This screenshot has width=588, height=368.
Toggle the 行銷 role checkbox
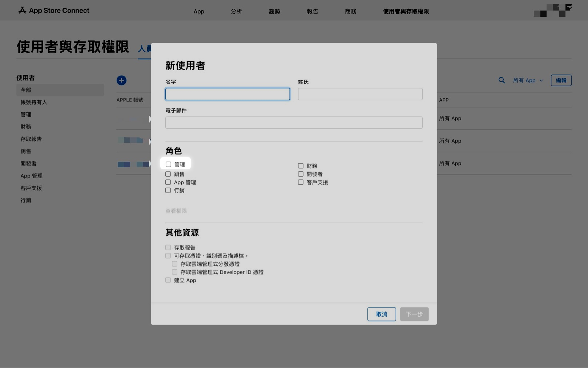(168, 191)
